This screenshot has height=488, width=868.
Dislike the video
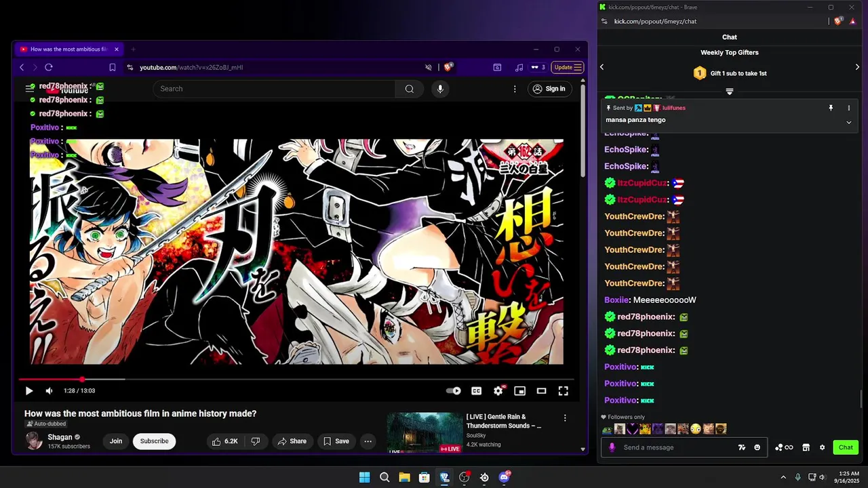click(x=256, y=441)
